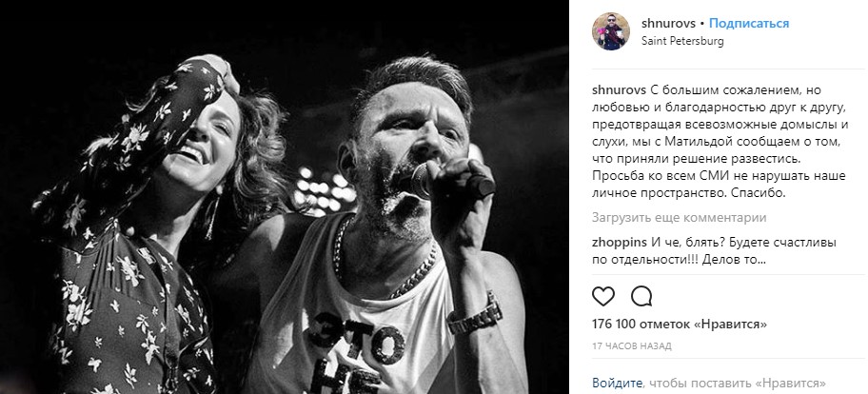
Task: Click the Войдите login link
Action: 617,383
